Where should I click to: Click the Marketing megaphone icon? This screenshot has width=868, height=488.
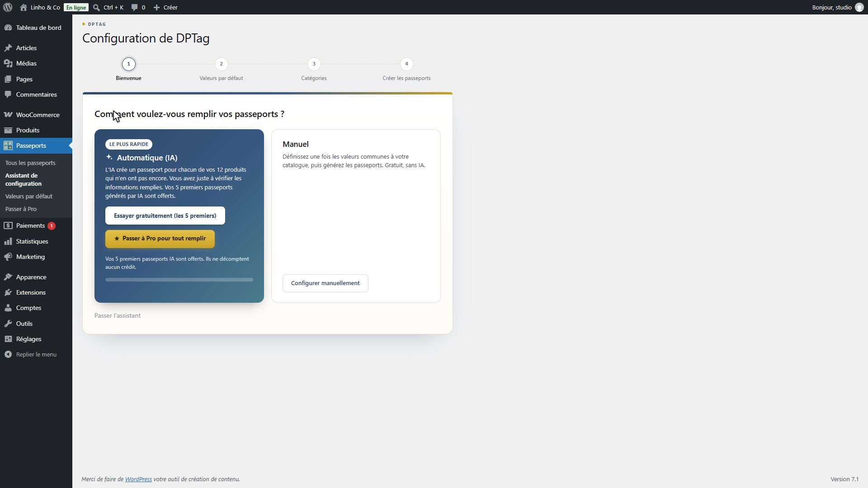[8, 257]
